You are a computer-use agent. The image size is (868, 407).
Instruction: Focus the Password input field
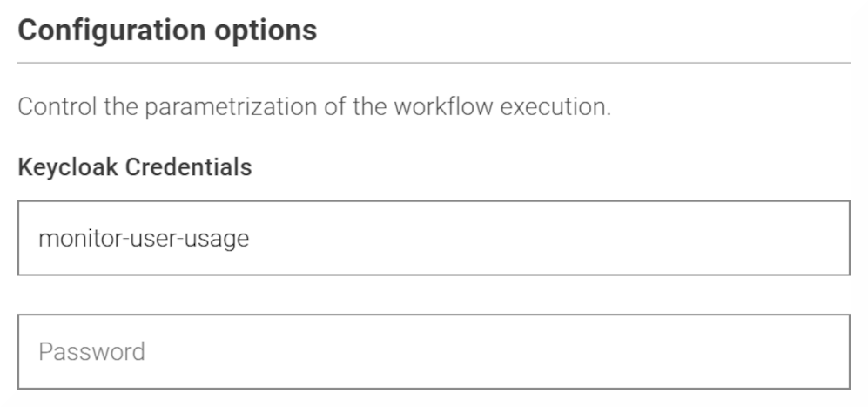pos(434,352)
